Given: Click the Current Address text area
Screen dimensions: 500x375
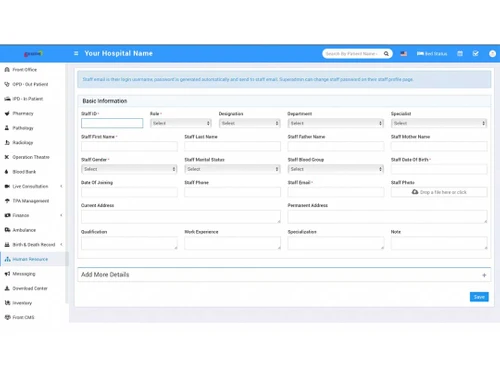Looking at the screenshot, I should [181, 217].
